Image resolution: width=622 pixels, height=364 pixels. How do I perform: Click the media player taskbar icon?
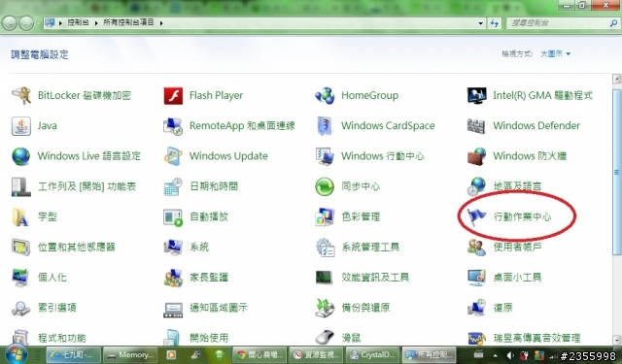(171, 355)
